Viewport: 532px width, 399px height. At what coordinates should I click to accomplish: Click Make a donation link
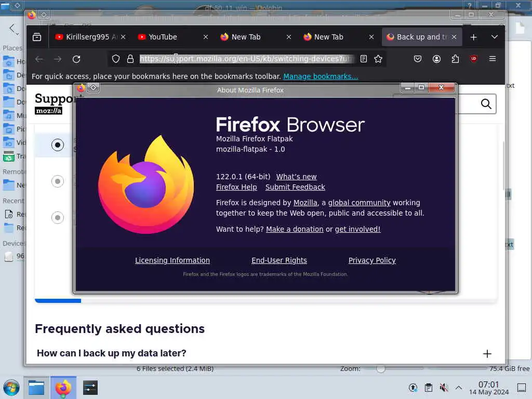click(x=295, y=229)
